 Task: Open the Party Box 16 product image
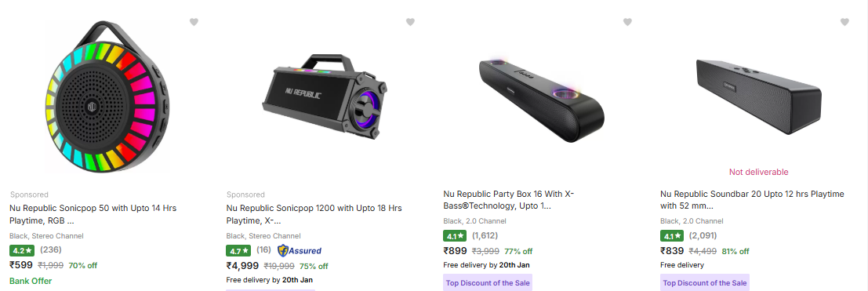(x=541, y=99)
